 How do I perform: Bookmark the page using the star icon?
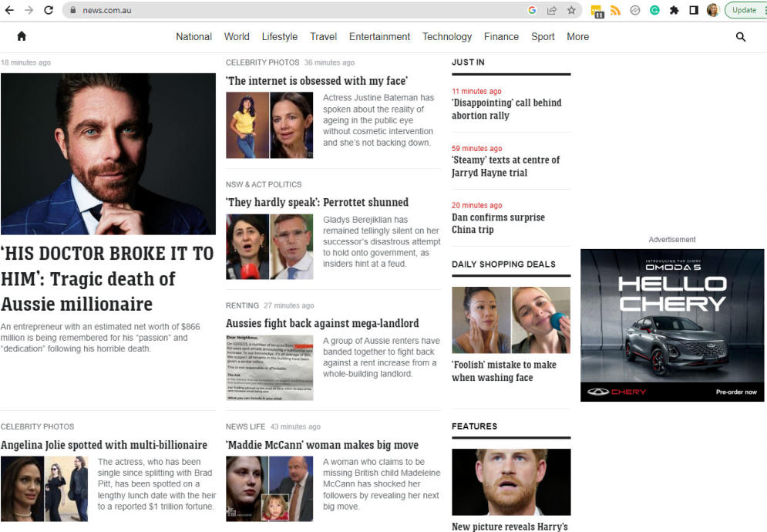click(x=571, y=10)
